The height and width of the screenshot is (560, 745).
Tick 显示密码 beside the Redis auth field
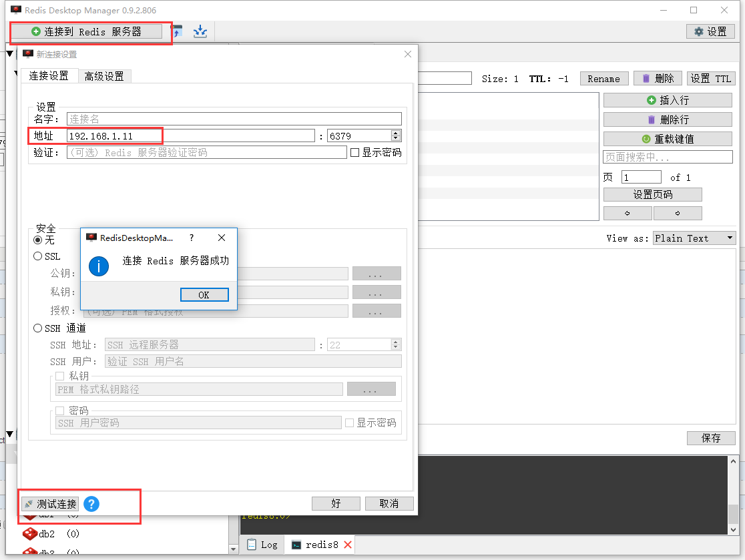[x=355, y=152]
